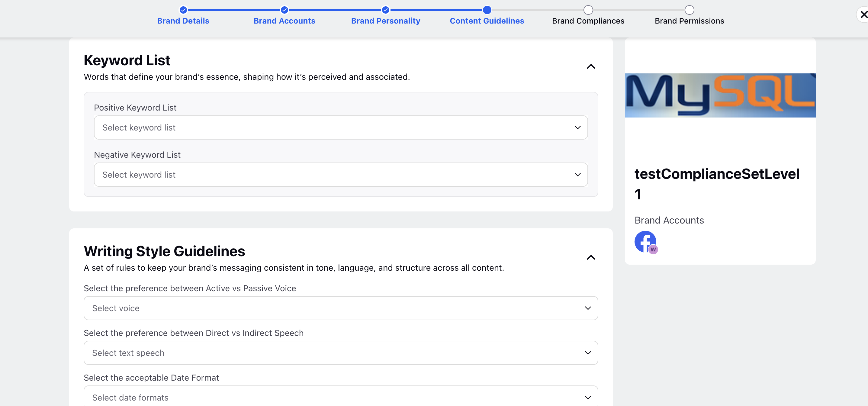Collapse the Keyword List section
Screen dimensions: 868x406
591,67
